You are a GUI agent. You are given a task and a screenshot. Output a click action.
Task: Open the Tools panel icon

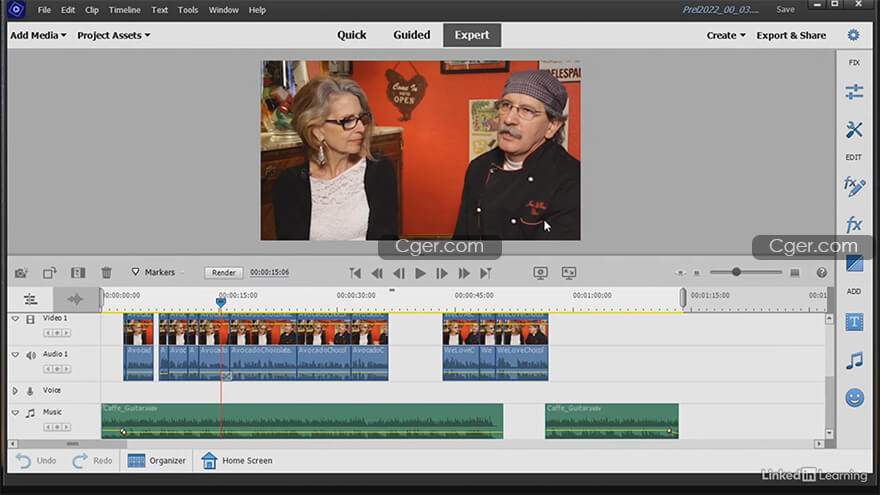point(854,130)
